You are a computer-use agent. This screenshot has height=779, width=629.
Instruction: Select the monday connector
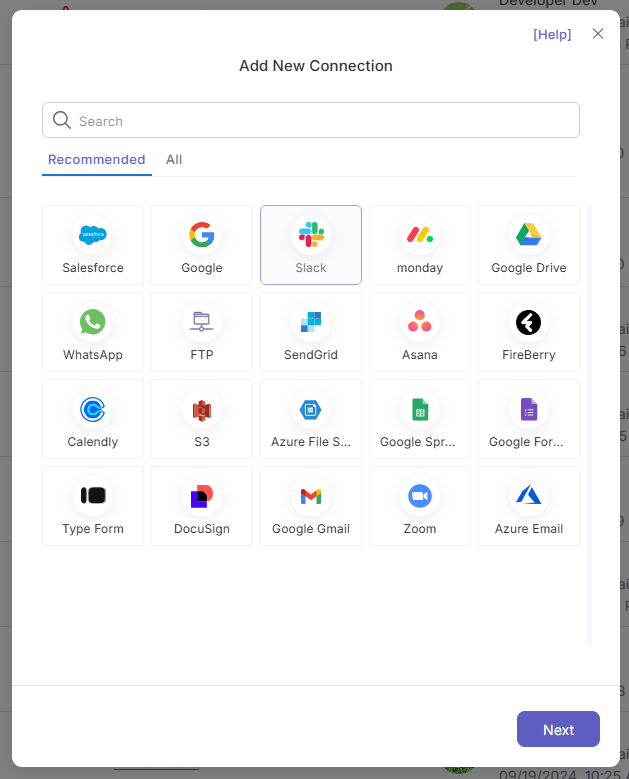(x=420, y=245)
